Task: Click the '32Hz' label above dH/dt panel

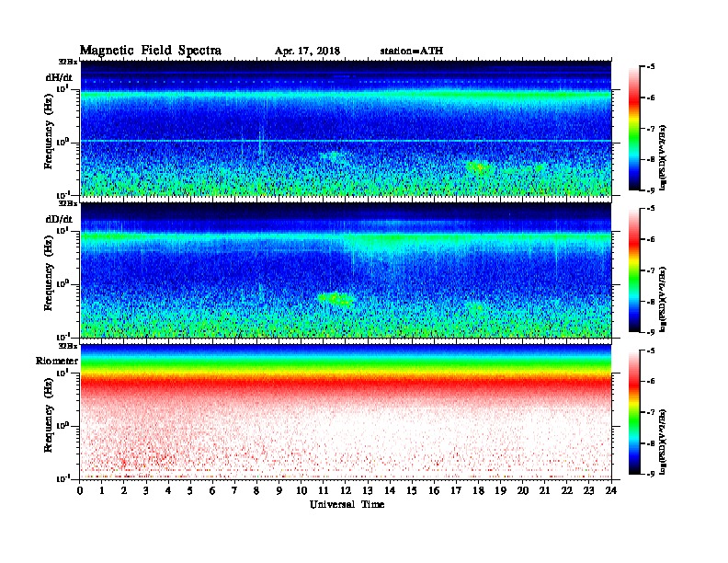Action: (x=68, y=62)
